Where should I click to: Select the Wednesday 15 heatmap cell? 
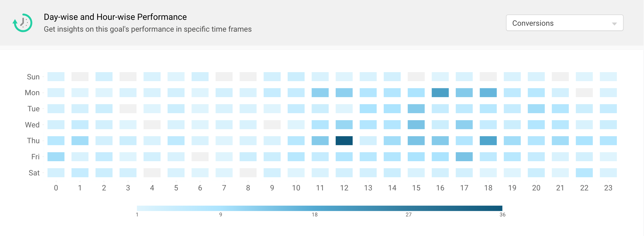pos(416,124)
